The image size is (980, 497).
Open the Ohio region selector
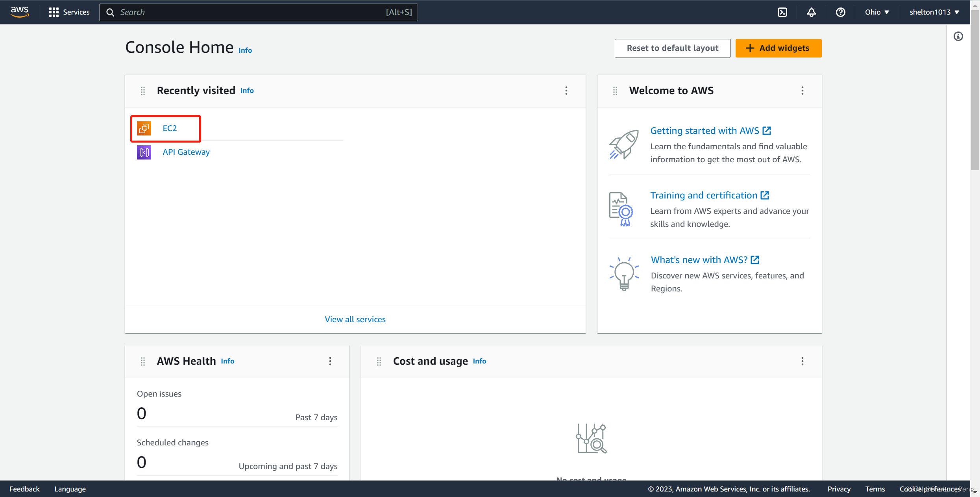pyautogui.click(x=876, y=12)
